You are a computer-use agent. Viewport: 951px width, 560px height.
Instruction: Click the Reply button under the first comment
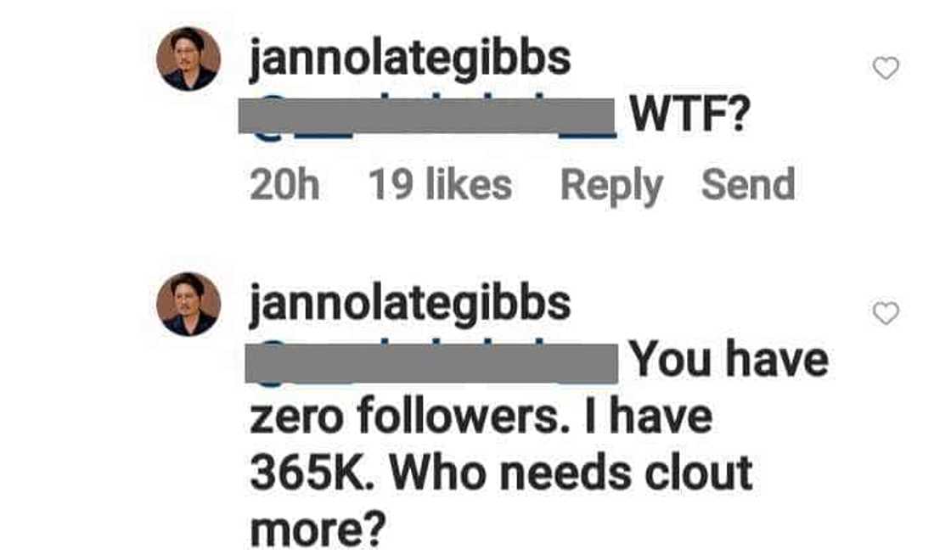(x=611, y=185)
